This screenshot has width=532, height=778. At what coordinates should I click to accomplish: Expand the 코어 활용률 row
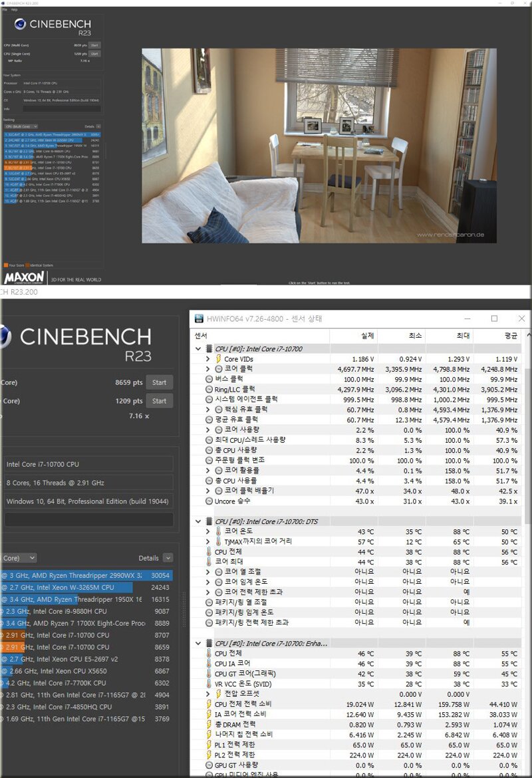[208, 470]
